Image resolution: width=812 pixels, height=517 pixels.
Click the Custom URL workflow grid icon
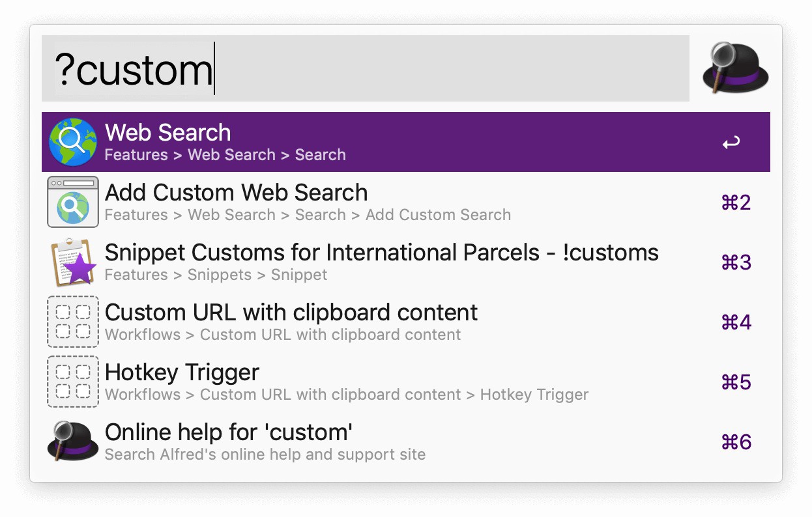[x=72, y=322]
